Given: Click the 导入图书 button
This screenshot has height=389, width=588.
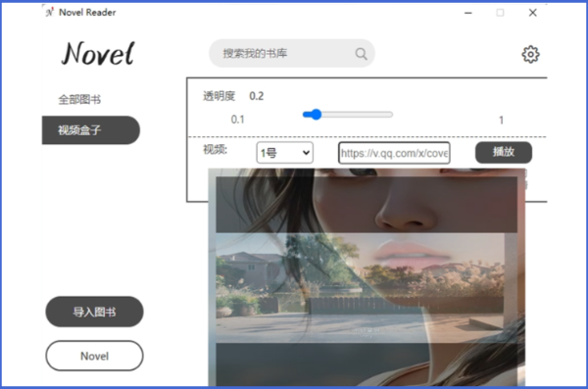Looking at the screenshot, I should [94, 312].
